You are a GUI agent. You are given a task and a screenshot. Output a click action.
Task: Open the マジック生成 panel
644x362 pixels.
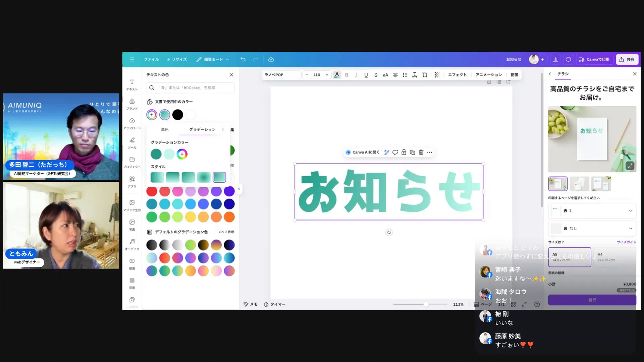click(x=132, y=205)
